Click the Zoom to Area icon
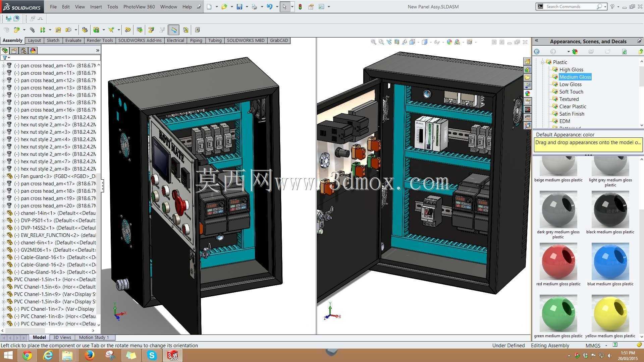644x362 pixels. 381,42
